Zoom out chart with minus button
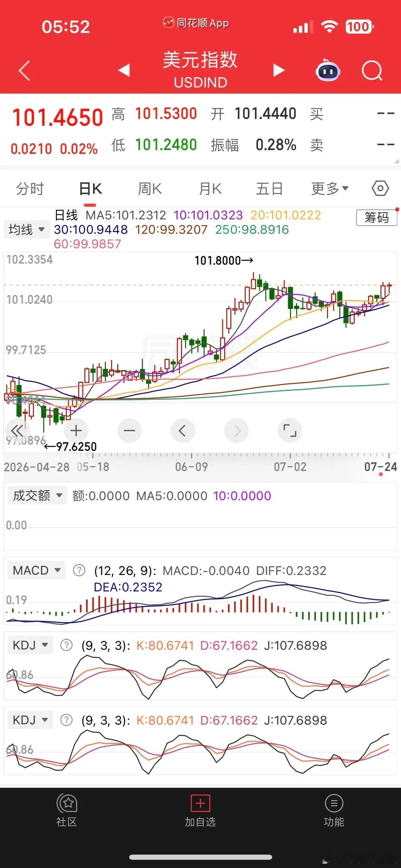 [x=129, y=431]
